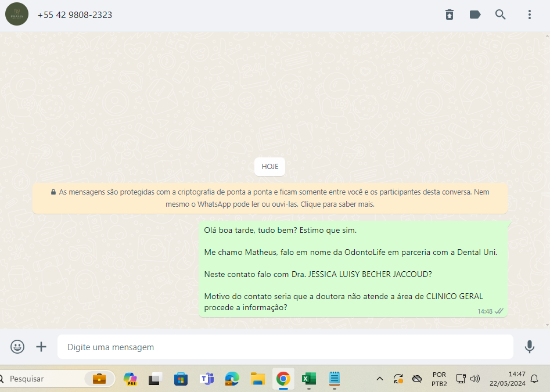Focus the Digite uma mensagem field
Viewport: 550px width, 392px height.
tap(285, 347)
